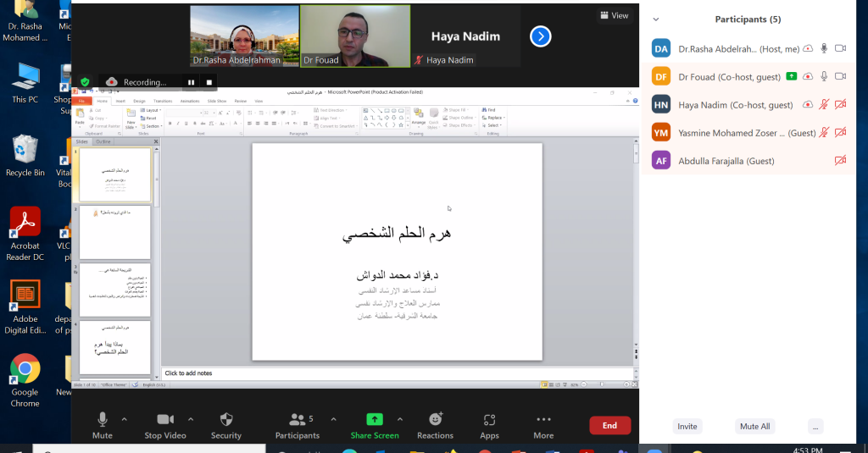The width and height of the screenshot is (868, 453).
Task: Show next video participants with arrow
Action: (x=541, y=36)
